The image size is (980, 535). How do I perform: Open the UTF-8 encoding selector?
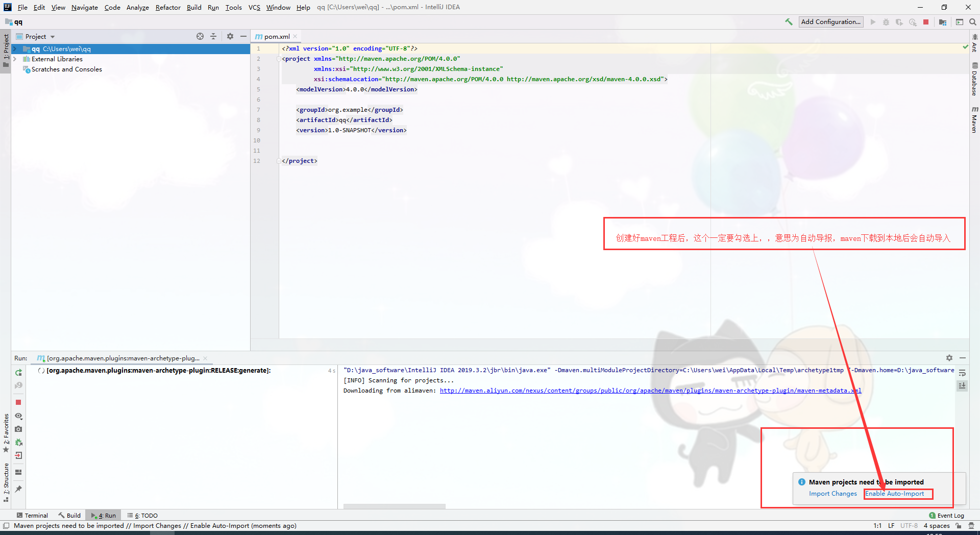tap(909, 525)
